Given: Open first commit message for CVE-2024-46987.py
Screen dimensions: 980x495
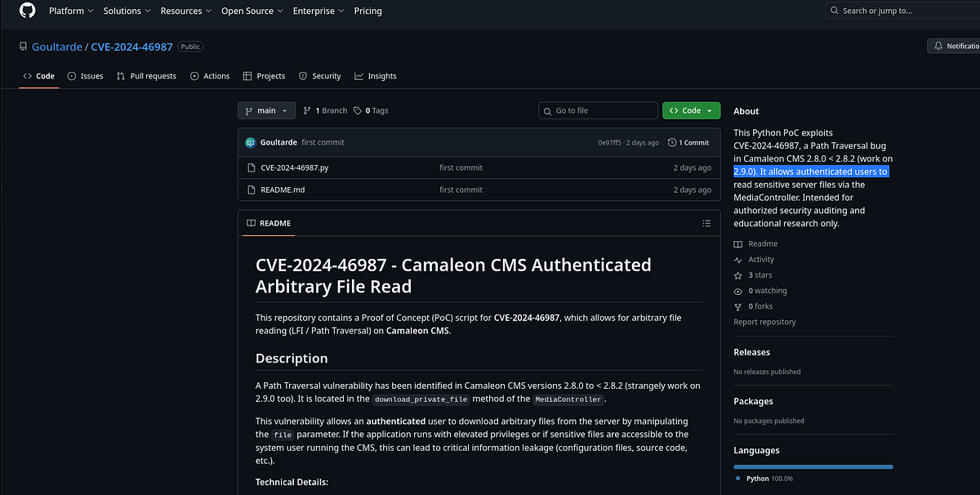Looking at the screenshot, I should (461, 167).
